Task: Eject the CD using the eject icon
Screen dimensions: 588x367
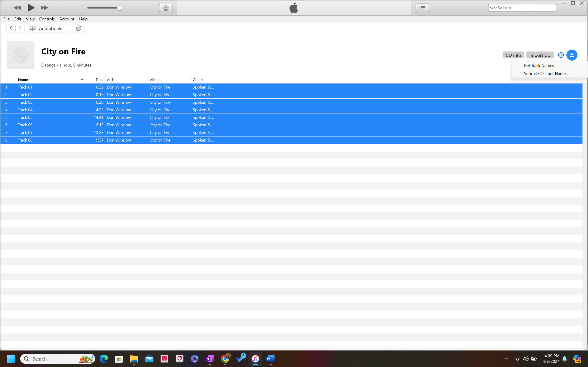Action: (x=572, y=55)
